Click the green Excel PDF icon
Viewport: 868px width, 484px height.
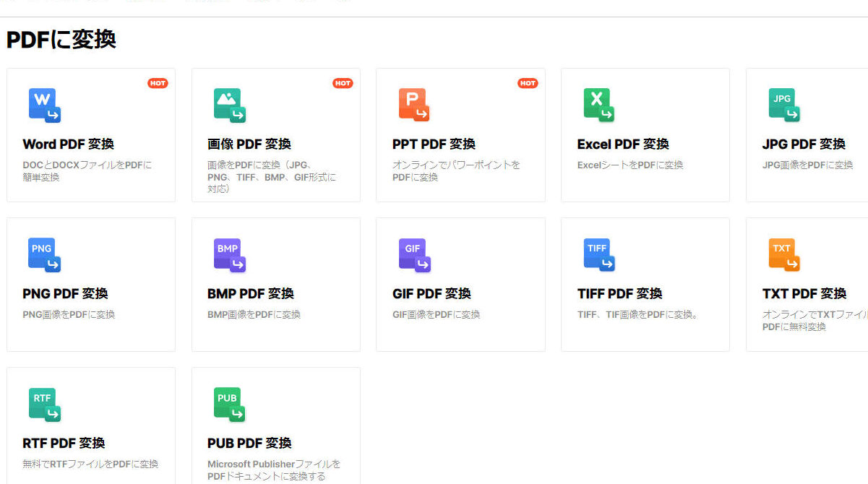600,105
